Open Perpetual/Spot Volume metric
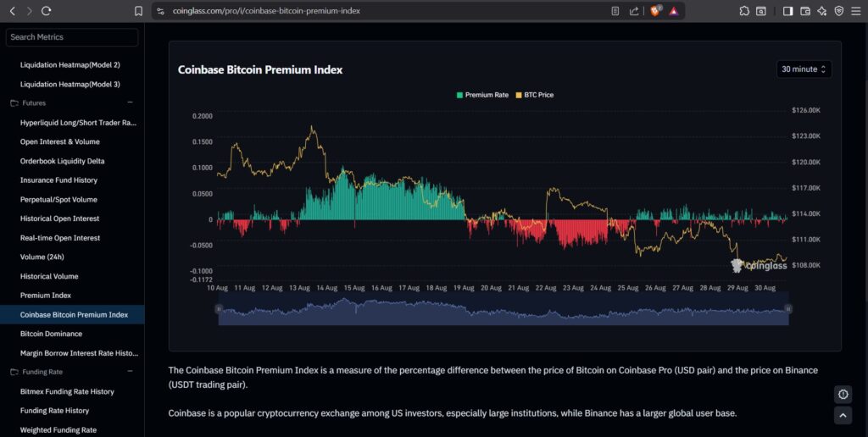This screenshot has width=868, height=437. (58, 200)
